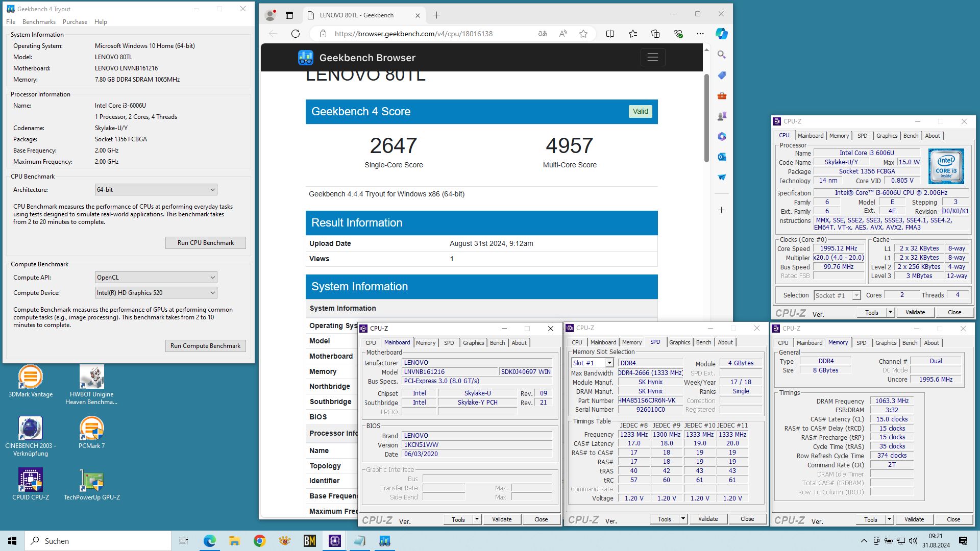Viewport: 980px width, 551px height.
Task: Run the Compute Benchmark
Action: point(205,346)
